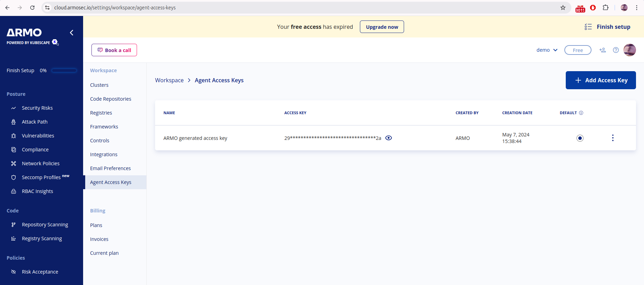The image size is (644, 285).
Task: Click the Add Access Key button
Action: pos(601,80)
